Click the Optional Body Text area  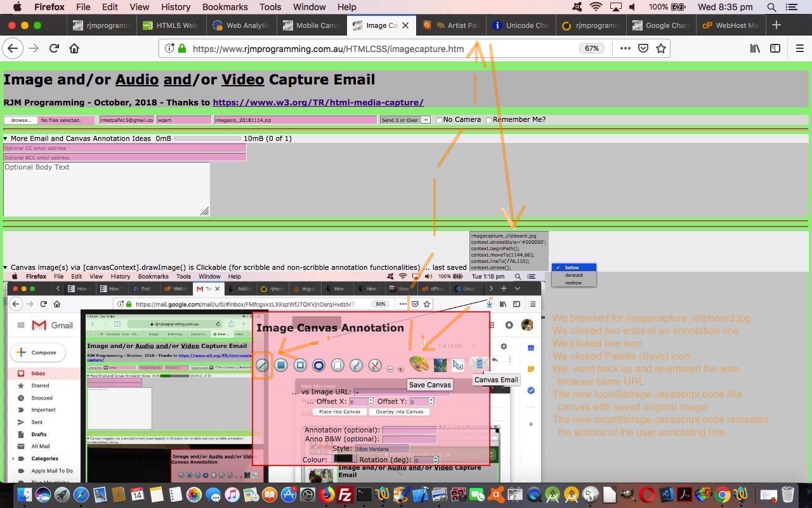[x=107, y=189]
